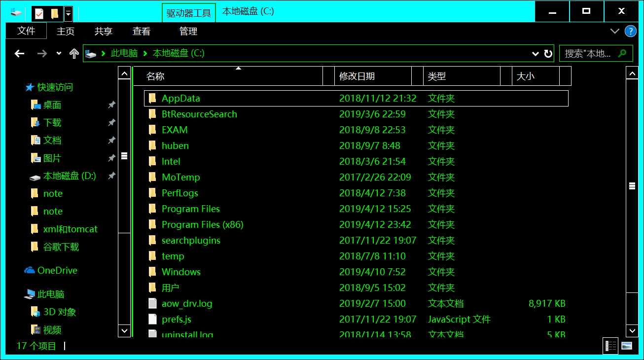The height and width of the screenshot is (360, 644).
Task: Click the navigation pane scroll up arrow
Action: [124, 73]
